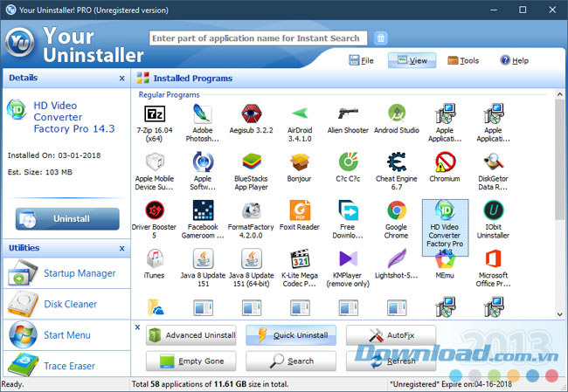Image resolution: width=568 pixels, height=392 pixels.
Task: Select the FormatFactory 4.2.0.0 icon
Action: [252, 210]
